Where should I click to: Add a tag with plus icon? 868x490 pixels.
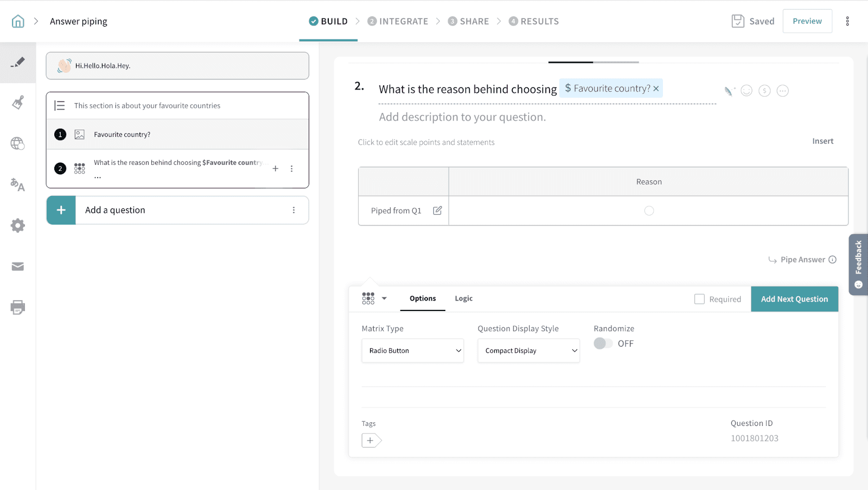pos(371,441)
